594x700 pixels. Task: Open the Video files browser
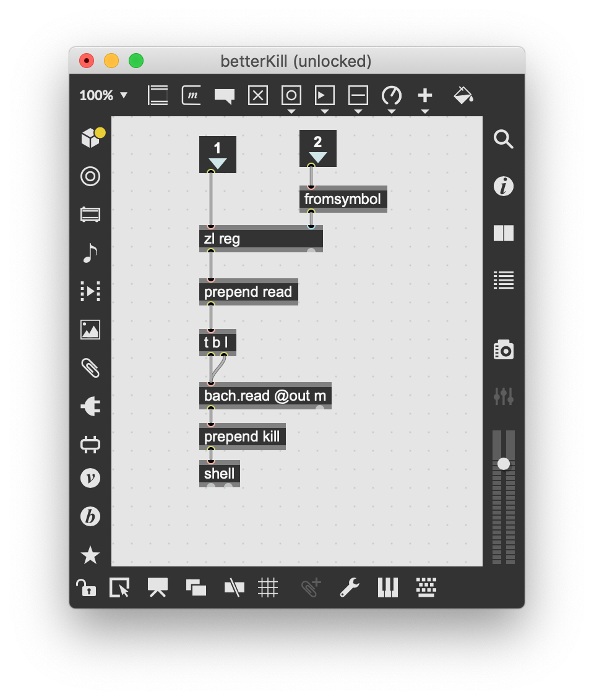(90, 291)
